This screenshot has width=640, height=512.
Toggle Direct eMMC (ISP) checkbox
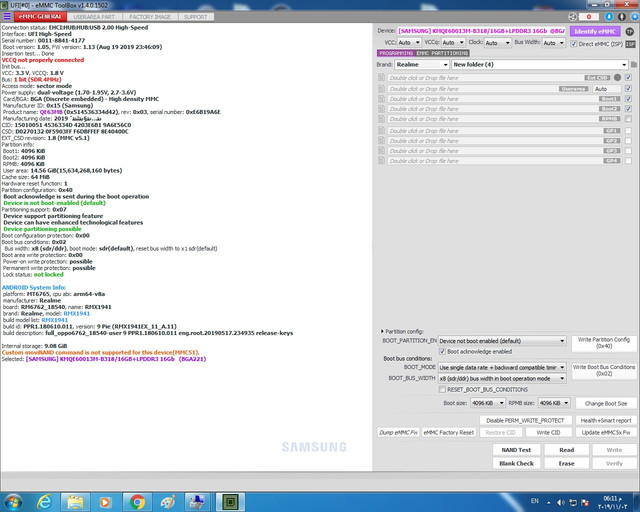click(574, 44)
